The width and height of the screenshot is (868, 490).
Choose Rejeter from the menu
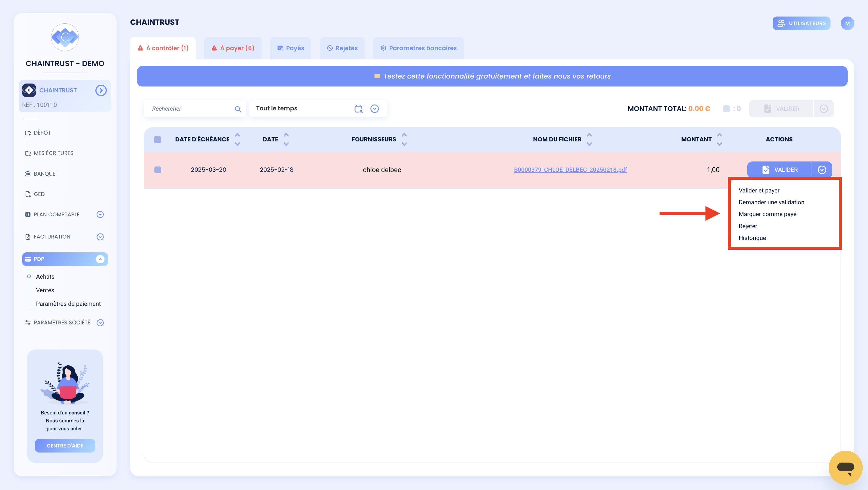748,226
